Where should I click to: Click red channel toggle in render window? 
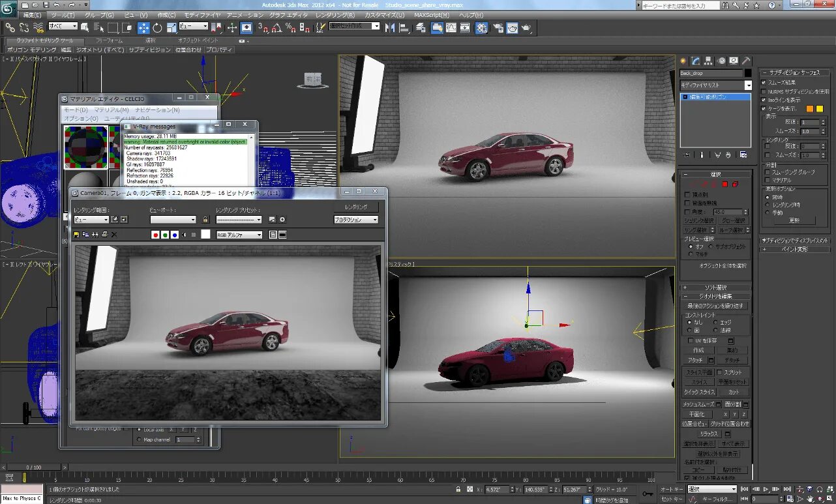point(155,235)
